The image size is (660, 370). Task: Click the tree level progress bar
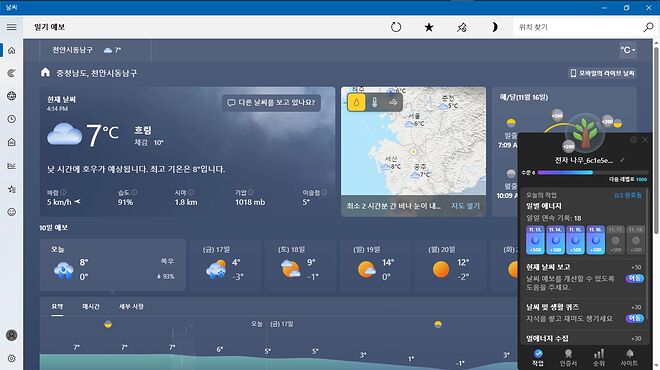[593, 173]
